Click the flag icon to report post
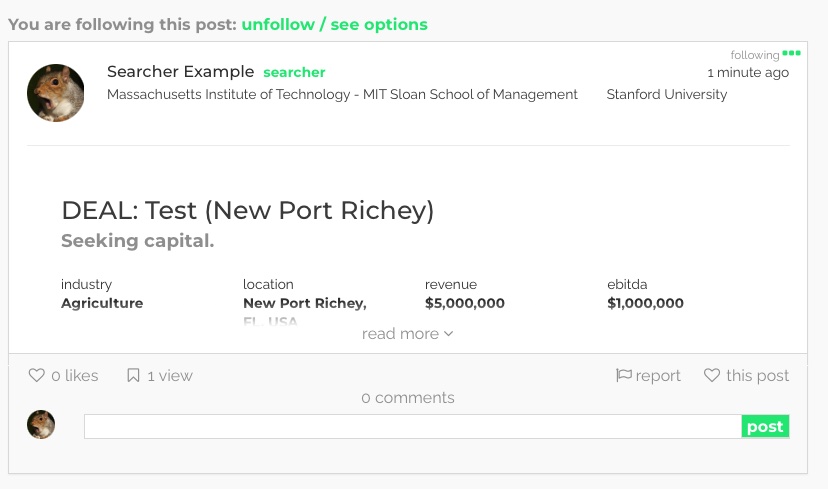Viewport: 828px width, 489px height. pos(624,376)
